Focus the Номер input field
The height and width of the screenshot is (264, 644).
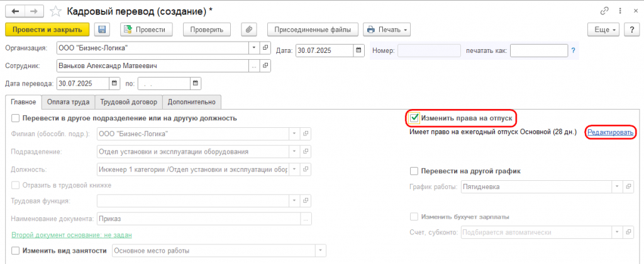[x=429, y=50]
